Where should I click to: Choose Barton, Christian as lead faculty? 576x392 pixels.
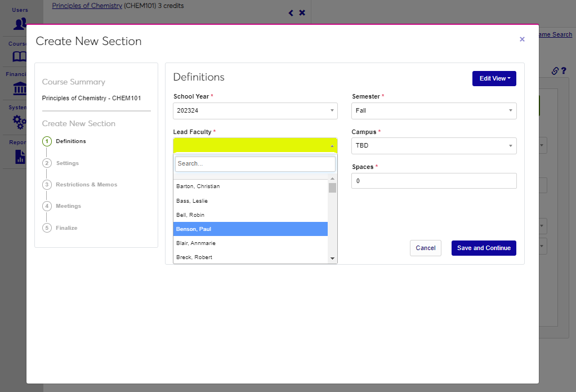(250, 186)
